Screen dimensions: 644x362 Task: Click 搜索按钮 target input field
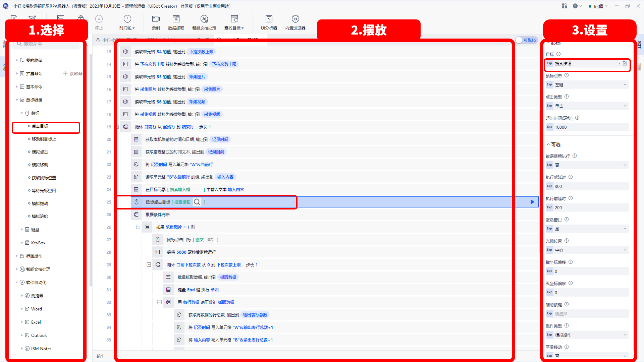tap(585, 63)
